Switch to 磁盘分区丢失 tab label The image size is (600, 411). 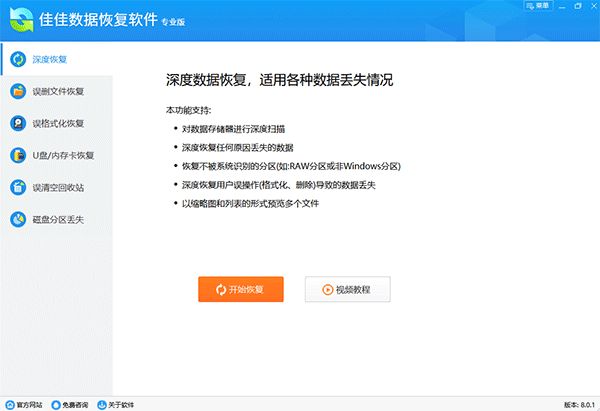coord(58,220)
